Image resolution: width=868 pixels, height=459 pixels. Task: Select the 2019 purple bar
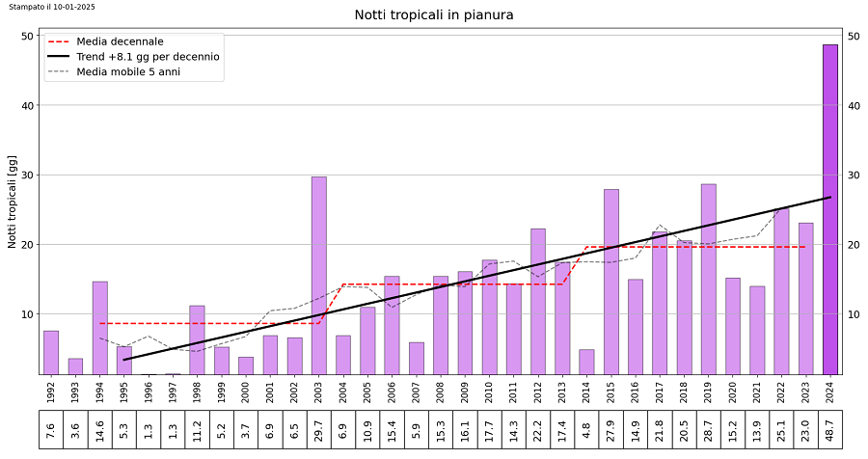708,279
